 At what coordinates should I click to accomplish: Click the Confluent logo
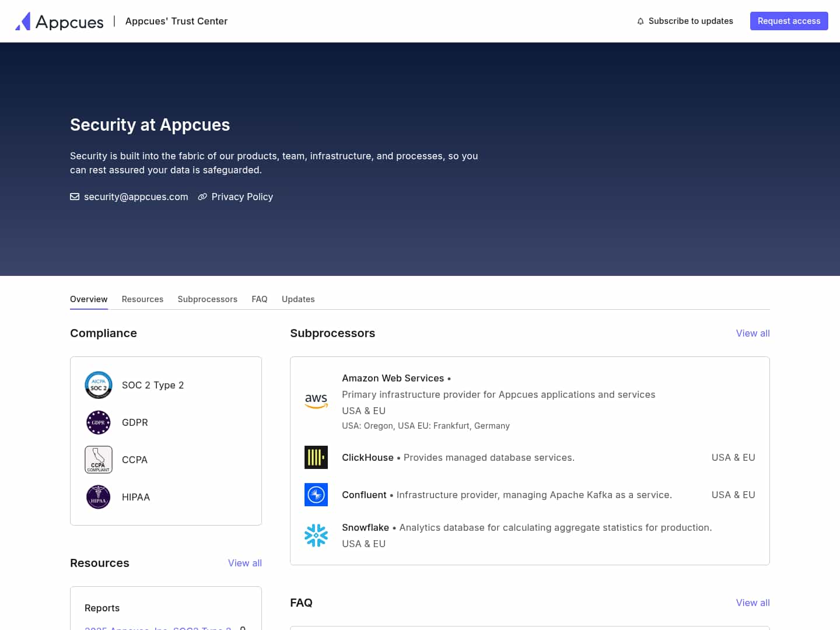316,495
